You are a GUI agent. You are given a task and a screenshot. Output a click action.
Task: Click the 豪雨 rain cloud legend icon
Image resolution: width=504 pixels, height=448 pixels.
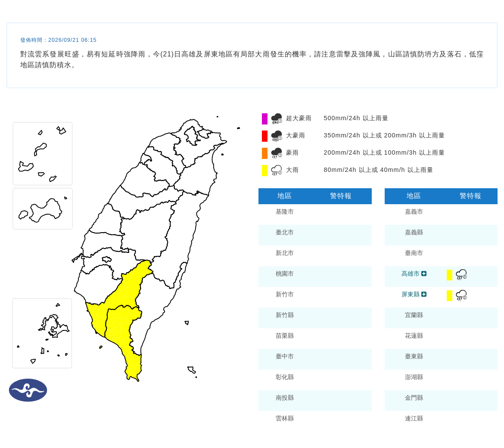[277, 153]
